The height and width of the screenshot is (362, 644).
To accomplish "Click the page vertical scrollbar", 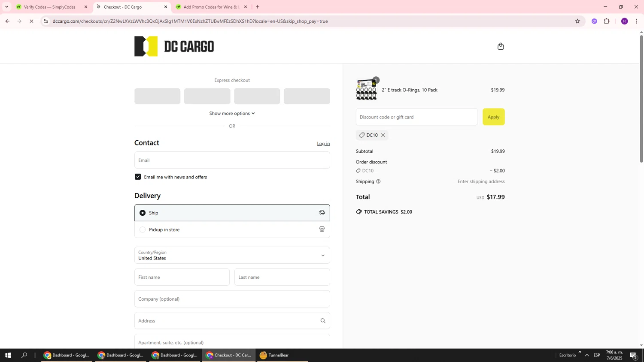I will click(x=641, y=99).
